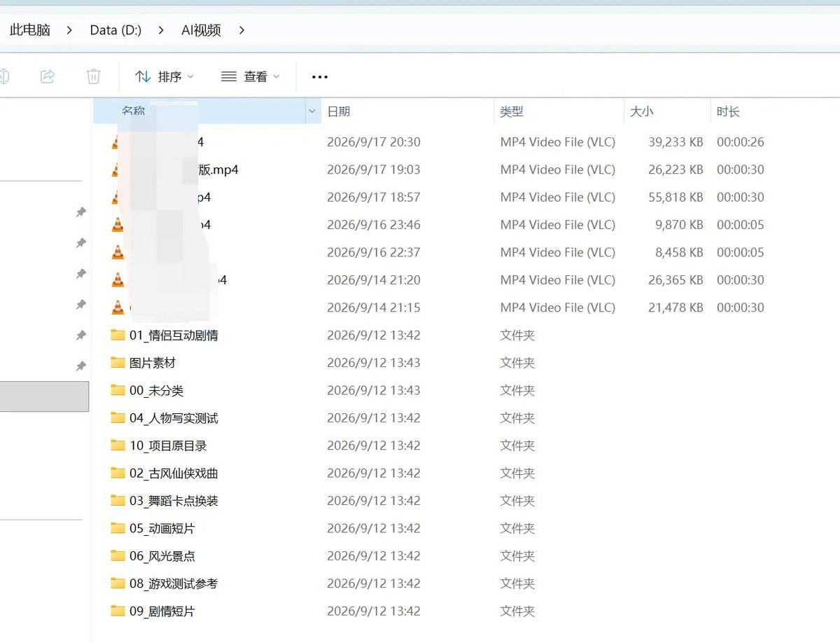Click folder icon of 03_舞蹈卡点换装

(x=118, y=500)
